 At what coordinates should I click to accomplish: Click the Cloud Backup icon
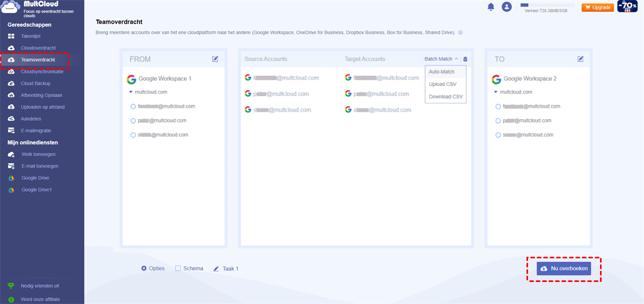coord(11,83)
